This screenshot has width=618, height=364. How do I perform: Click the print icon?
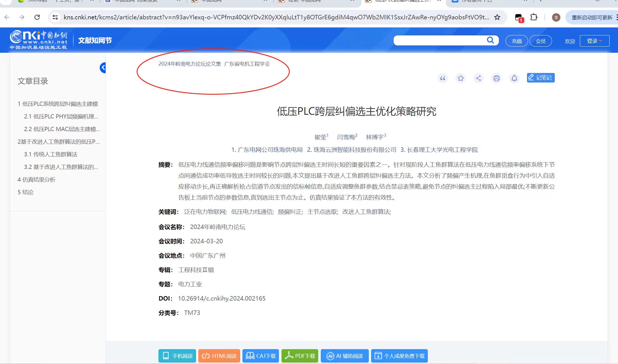click(x=496, y=78)
